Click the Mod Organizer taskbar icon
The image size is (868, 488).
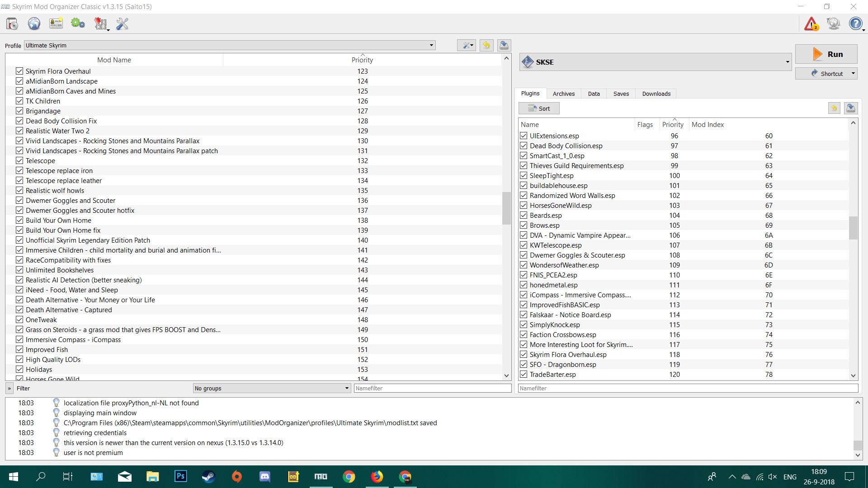pyautogui.click(x=321, y=477)
